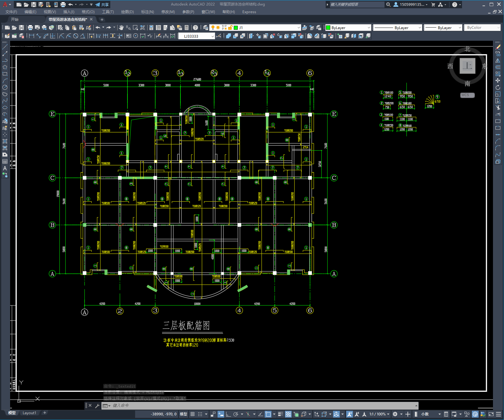The height and width of the screenshot is (420, 504).
Task: Click the 模型 model space button in status bar
Action: coord(184,414)
